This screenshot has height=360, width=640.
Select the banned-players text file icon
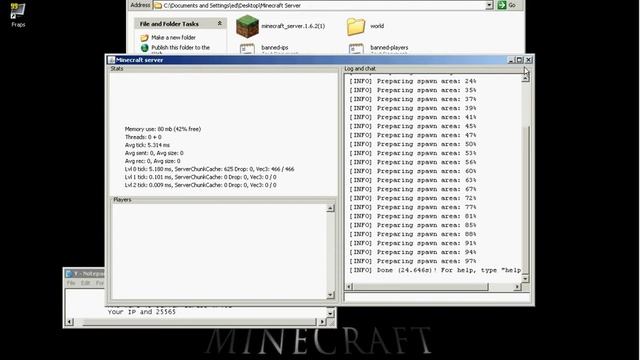click(356, 49)
